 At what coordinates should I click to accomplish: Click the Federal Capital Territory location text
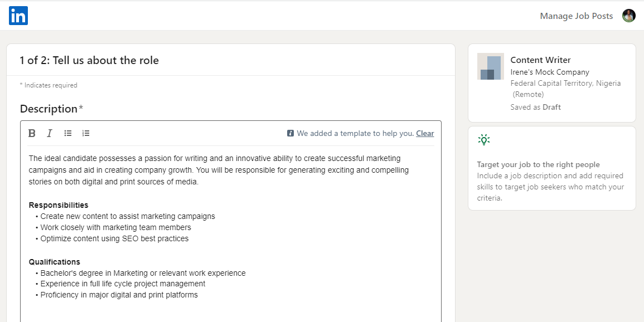point(565,83)
